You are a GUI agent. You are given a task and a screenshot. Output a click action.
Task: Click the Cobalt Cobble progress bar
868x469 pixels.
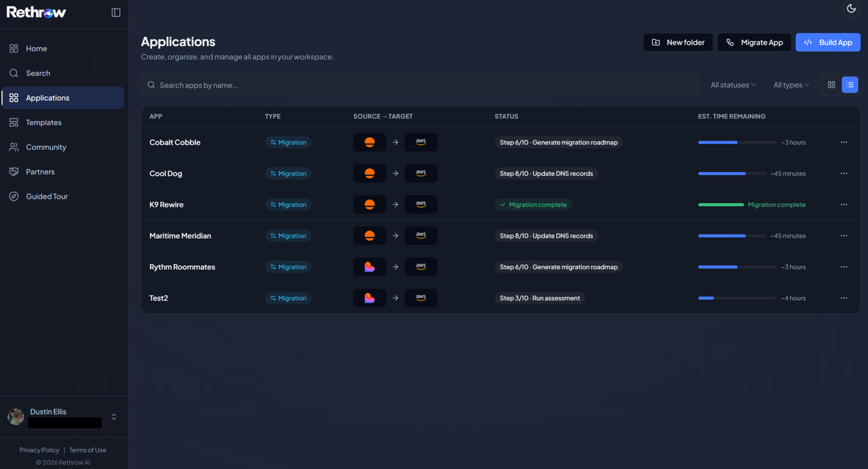point(737,143)
